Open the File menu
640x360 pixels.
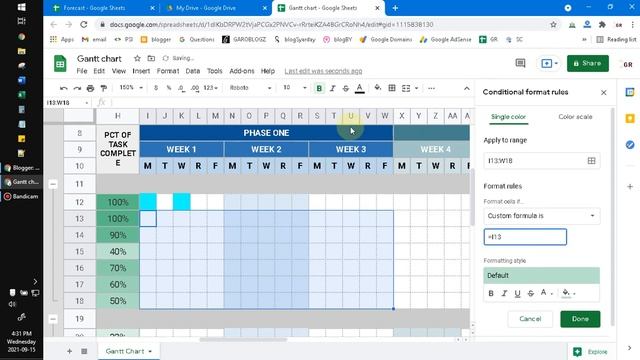82,71
